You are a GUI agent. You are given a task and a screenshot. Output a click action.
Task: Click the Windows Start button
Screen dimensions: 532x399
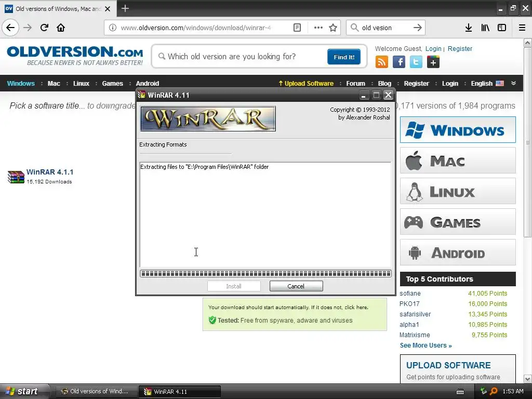click(24, 391)
